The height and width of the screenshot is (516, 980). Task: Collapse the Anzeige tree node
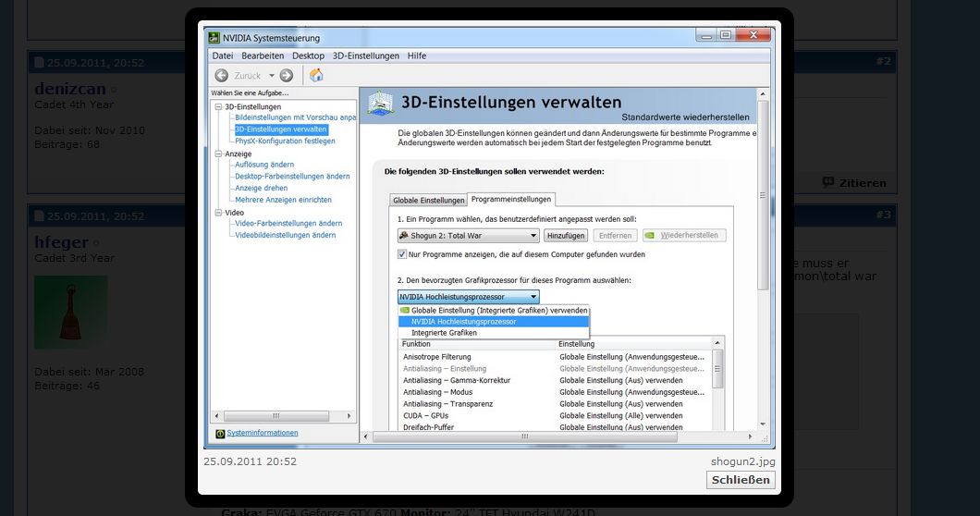pyautogui.click(x=218, y=154)
